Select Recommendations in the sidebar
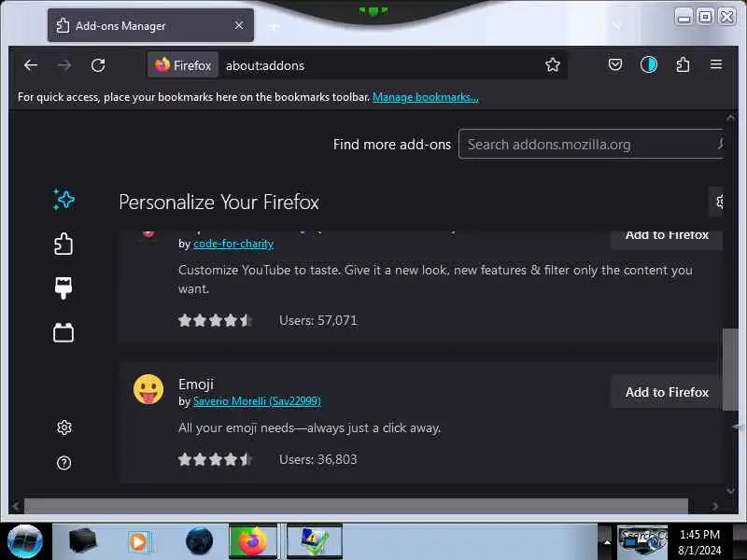Viewport: 747px width, 560px height. 63,200
